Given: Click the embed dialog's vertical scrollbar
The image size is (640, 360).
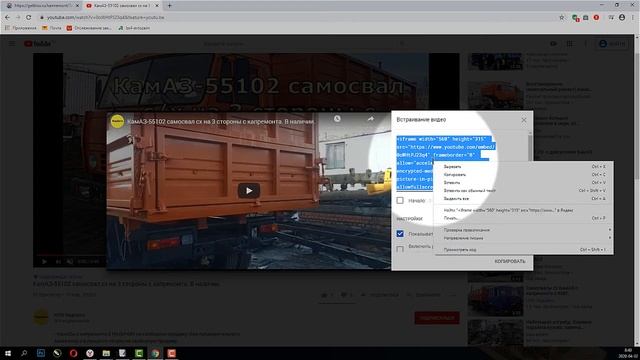Looking at the screenshot, I should pyautogui.click(x=530, y=147).
